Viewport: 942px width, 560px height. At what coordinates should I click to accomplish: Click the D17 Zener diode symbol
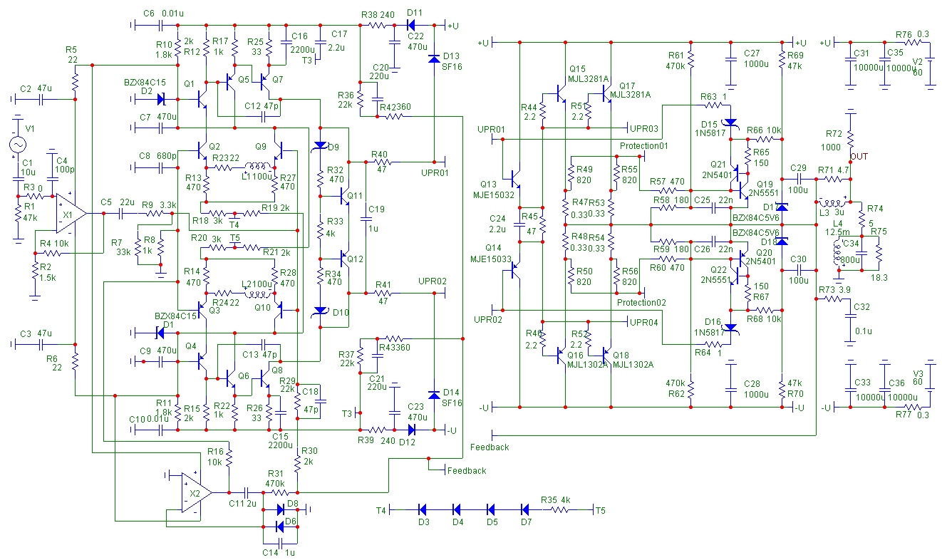[x=782, y=207]
